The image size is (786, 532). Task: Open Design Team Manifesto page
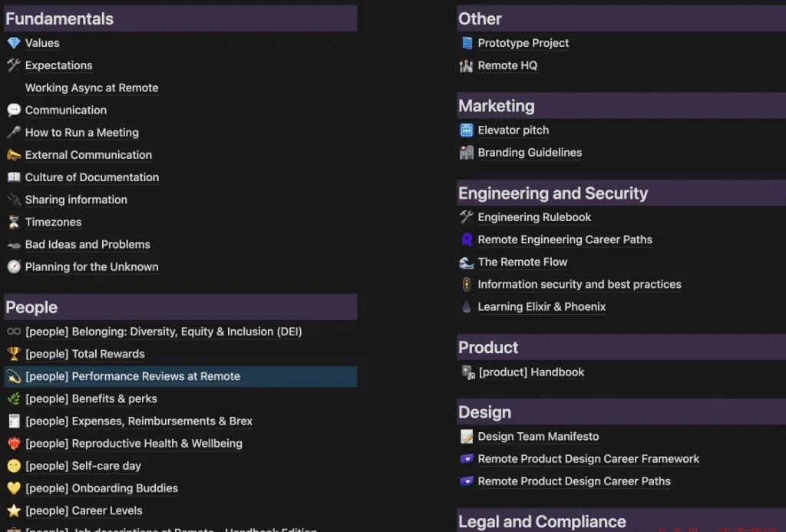point(538,437)
